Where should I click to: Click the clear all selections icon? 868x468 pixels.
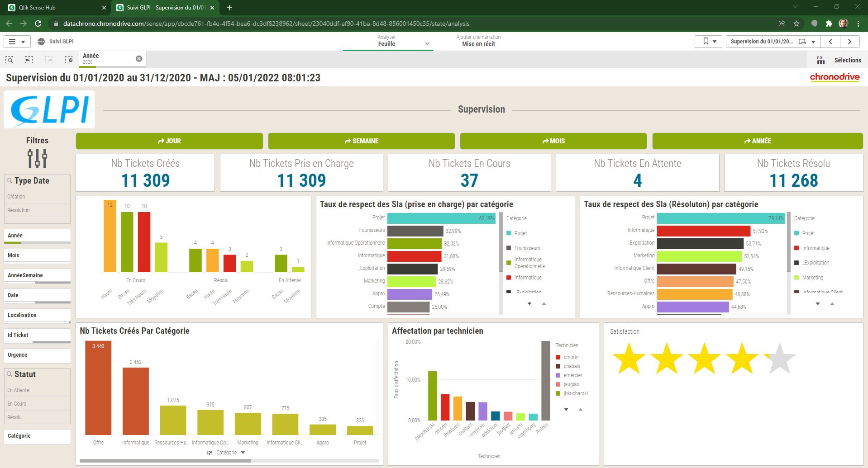click(x=68, y=60)
